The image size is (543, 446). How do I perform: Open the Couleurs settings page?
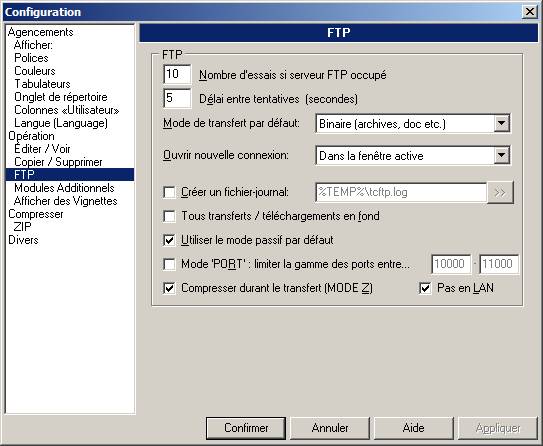pos(35,71)
